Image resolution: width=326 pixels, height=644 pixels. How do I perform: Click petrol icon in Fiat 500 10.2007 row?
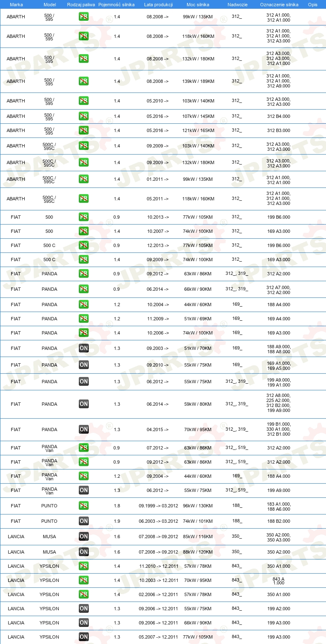point(84,231)
